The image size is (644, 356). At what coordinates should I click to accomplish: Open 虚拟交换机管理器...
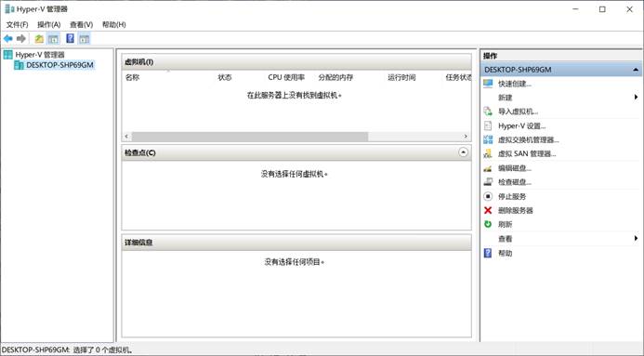click(x=528, y=140)
